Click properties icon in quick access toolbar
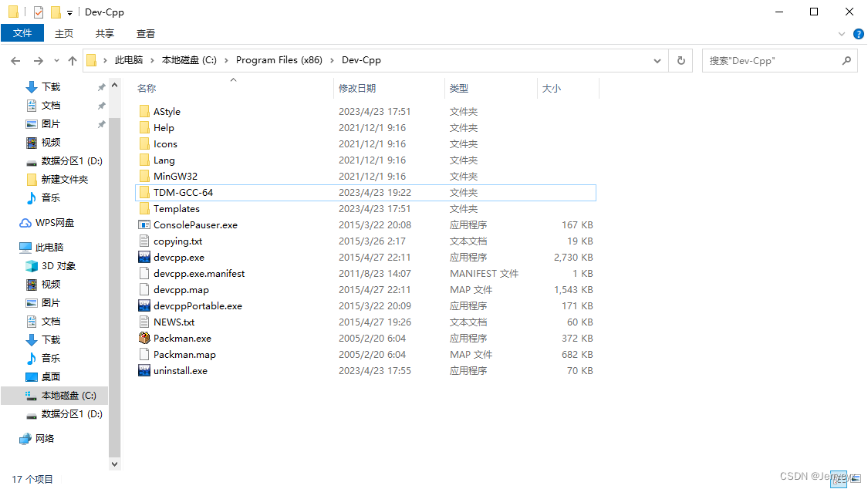The image size is (868, 489). [39, 12]
